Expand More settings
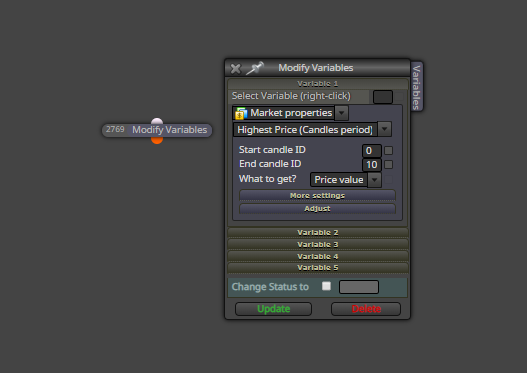Viewport: 527px width, 373px height. point(317,195)
